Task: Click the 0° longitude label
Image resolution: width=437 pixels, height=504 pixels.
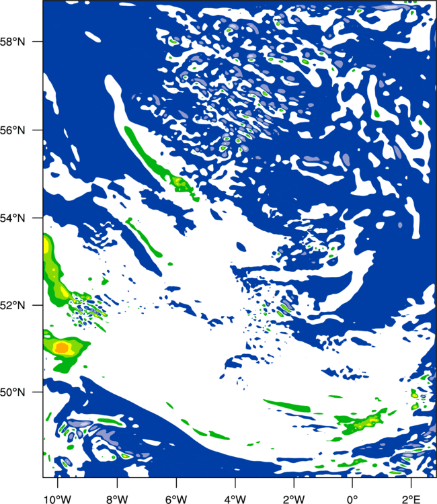Action: [352, 499]
